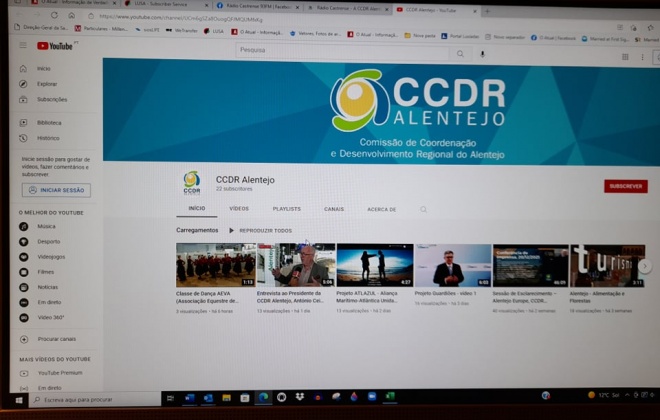The height and width of the screenshot is (420, 660).
Task: Open the YouTube settings three-dot menu
Action: click(642, 57)
